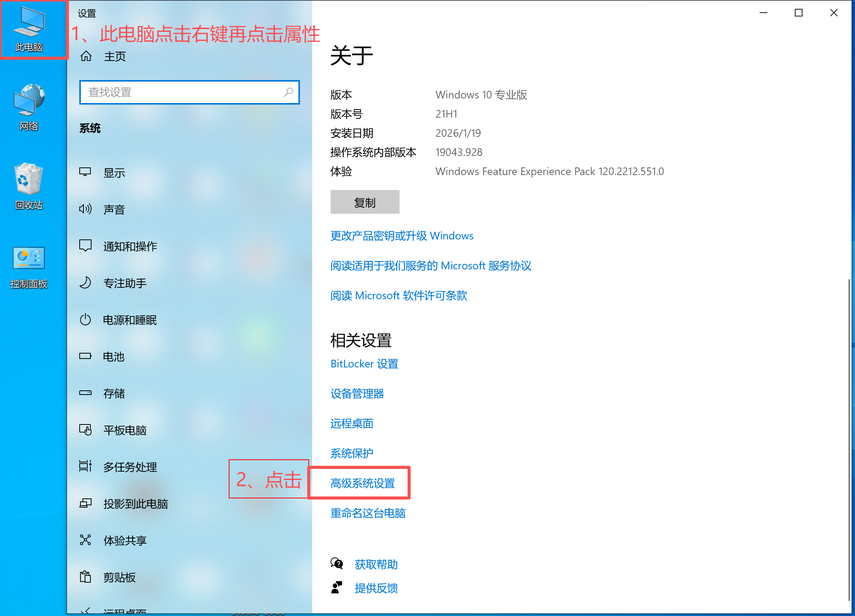Select the 显示 monitor icon

tap(85, 172)
